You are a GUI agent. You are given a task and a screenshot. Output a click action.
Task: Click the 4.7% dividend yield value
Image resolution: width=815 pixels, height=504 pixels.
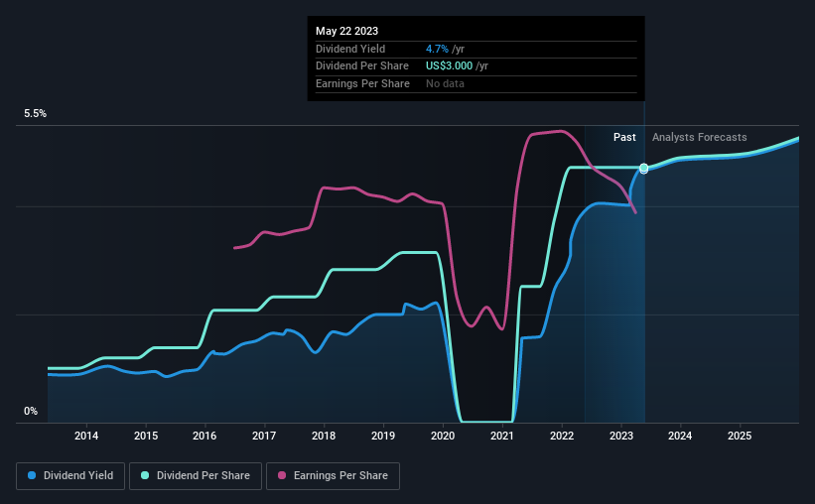437,49
